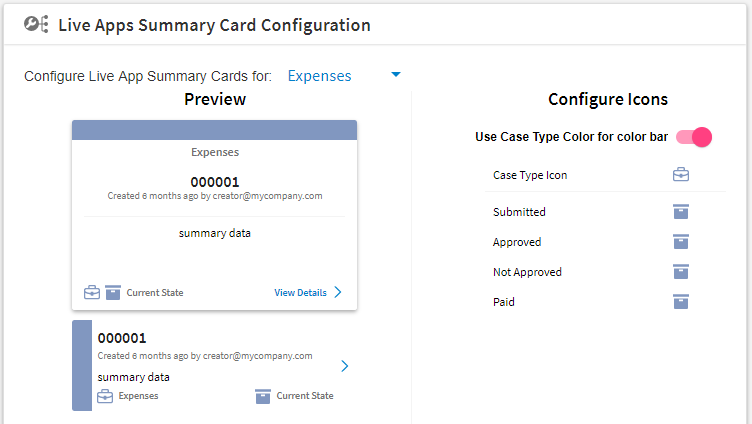This screenshot has height=424, width=752.
Task: Toggle Use Case Type Color for color bar
Action: tap(693, 137)
